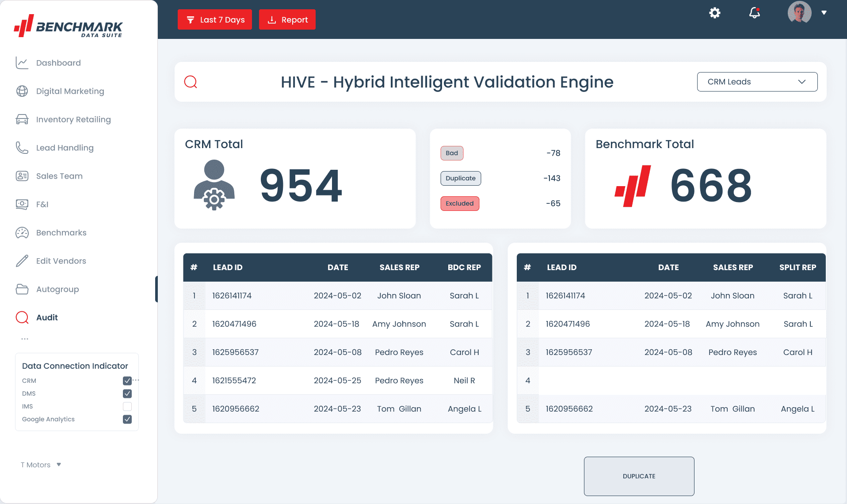This screenshot has height=504, width=847.
Task: Enable the IMS data connection checkbox
Action: click(x=127, y=406)
